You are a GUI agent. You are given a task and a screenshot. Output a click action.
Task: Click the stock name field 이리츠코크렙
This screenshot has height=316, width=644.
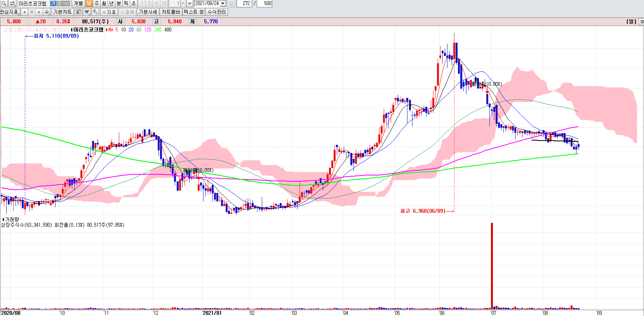(33, 3)
